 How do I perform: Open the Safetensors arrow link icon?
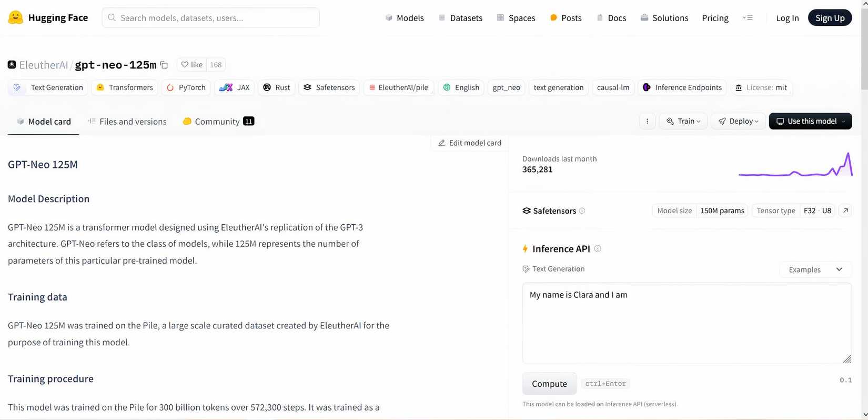coord(845,211)
